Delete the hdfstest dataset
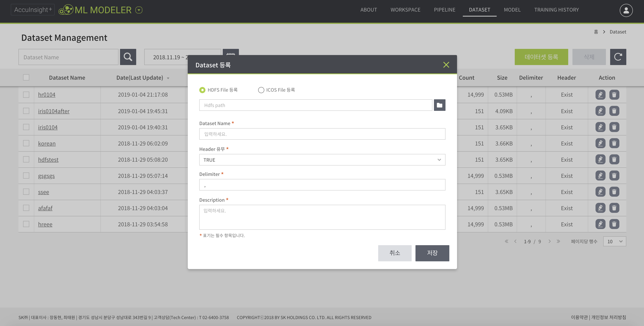This screenshot has height=326, width=644. 614,159
